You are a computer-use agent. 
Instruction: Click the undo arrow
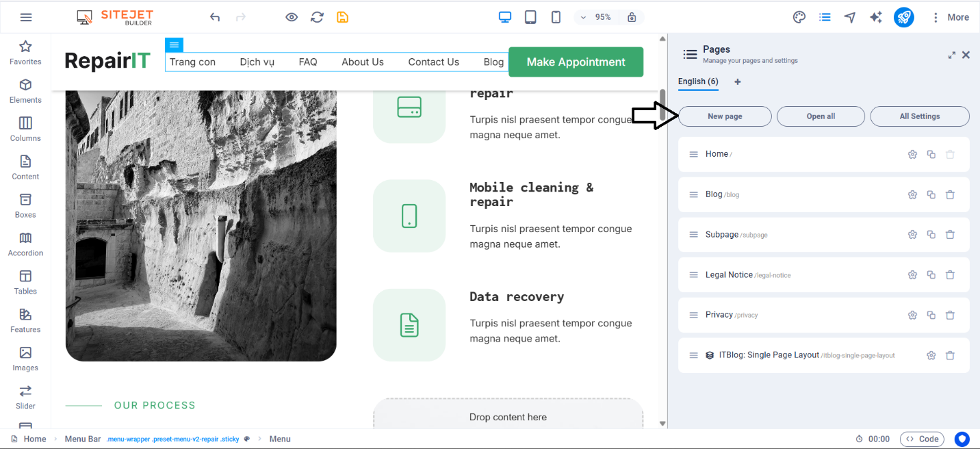215,17
